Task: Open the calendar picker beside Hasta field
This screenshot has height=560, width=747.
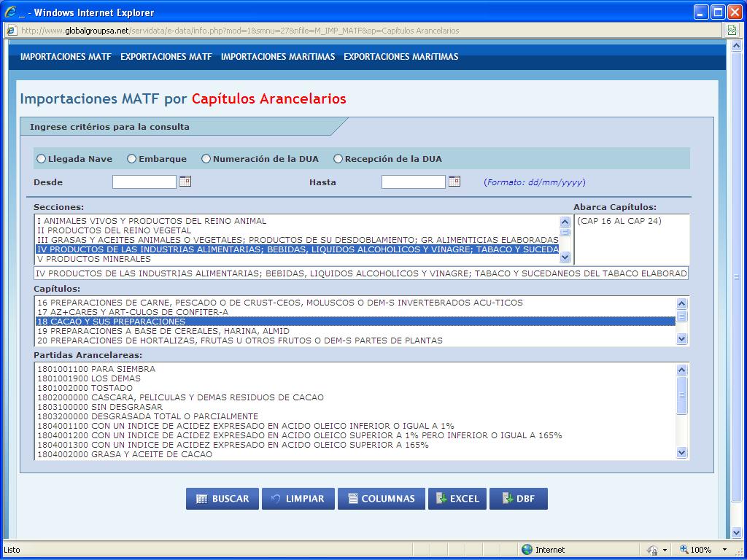Action: (454, 182)
